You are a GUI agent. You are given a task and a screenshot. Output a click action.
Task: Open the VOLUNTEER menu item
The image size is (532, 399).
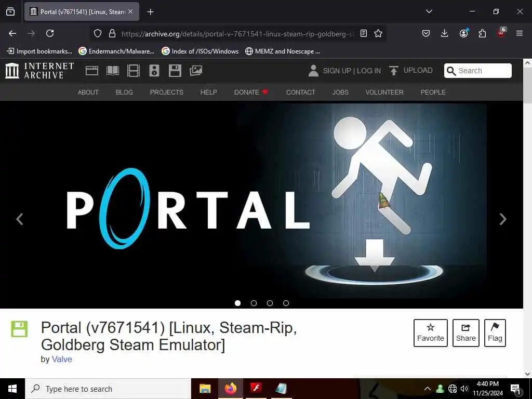[384, 92]
